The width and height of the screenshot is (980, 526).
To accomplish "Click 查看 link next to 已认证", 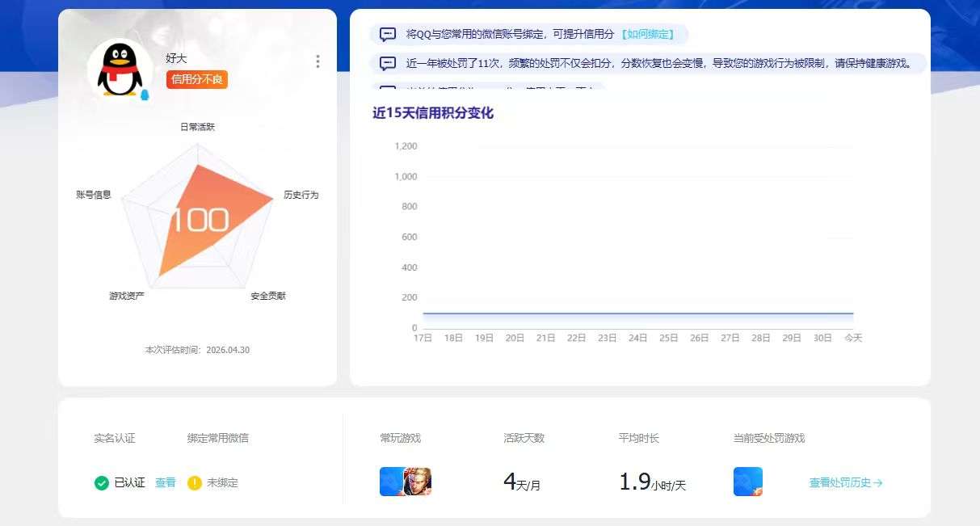I will 166,482.
